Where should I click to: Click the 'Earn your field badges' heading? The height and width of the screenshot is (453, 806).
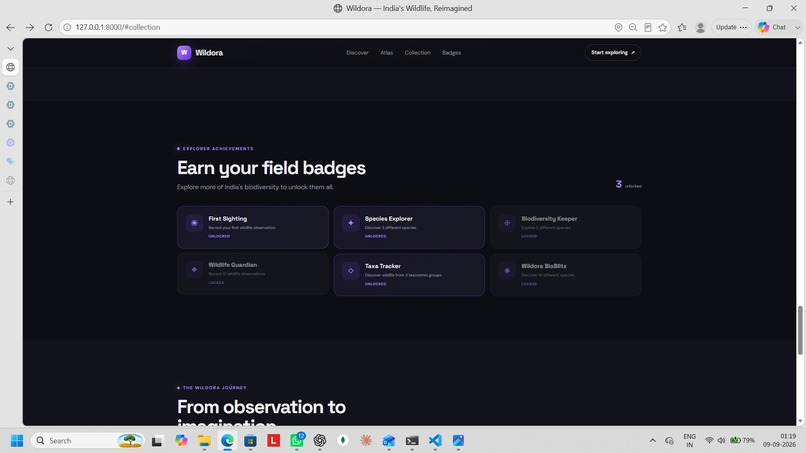(x=271, y=168)
